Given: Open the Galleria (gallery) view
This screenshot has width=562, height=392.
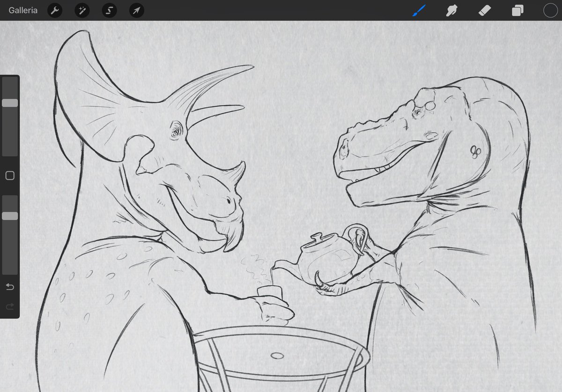Looking at the screenshot, I should [23, 10].
